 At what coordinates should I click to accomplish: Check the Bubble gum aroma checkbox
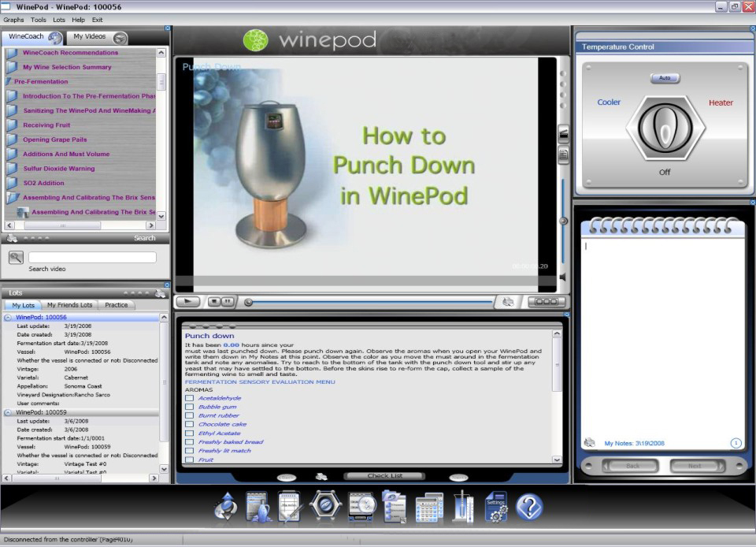point(190,407)
